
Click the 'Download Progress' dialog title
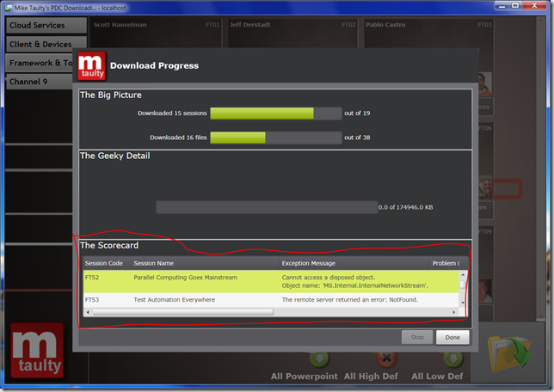[x=154, y=65]
